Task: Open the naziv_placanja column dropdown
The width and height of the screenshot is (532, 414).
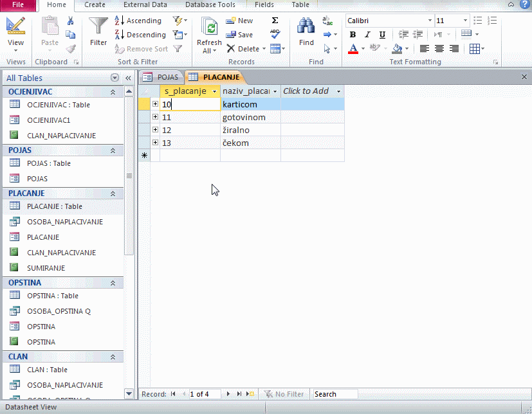Action: coord(275,91)
